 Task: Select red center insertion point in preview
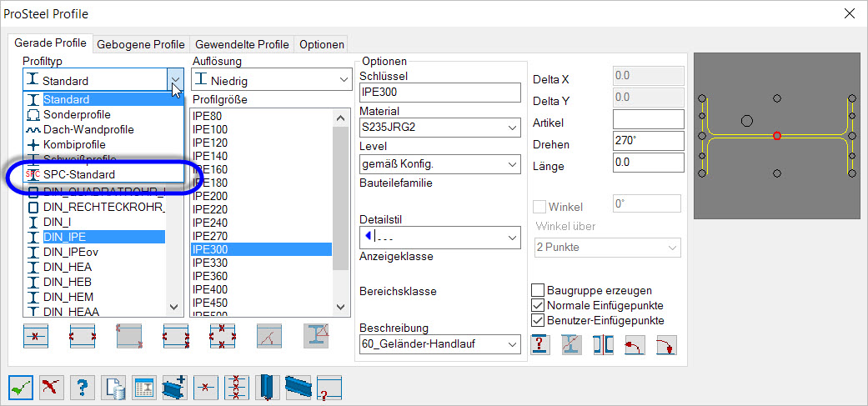776,136
